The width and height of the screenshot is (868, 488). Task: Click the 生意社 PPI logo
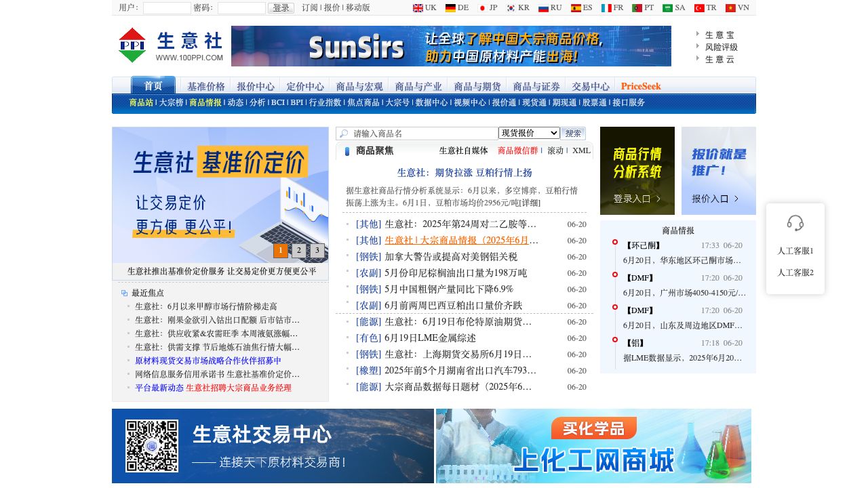coord(170,45)
